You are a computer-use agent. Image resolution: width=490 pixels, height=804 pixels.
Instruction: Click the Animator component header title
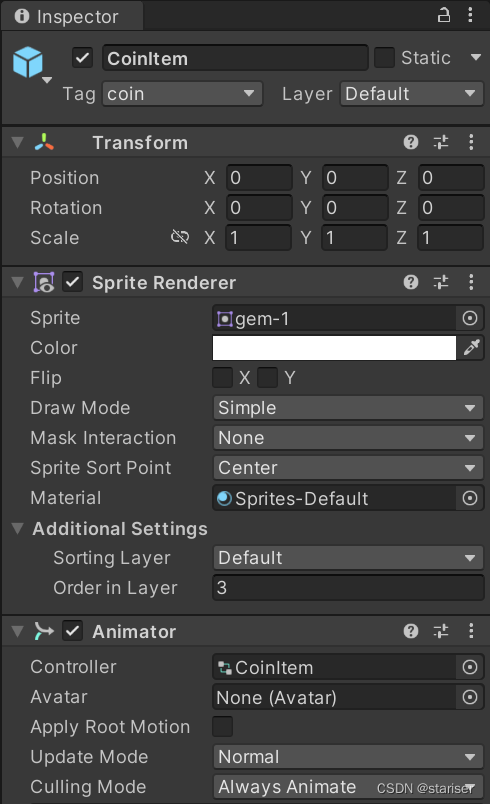point(134,632)
